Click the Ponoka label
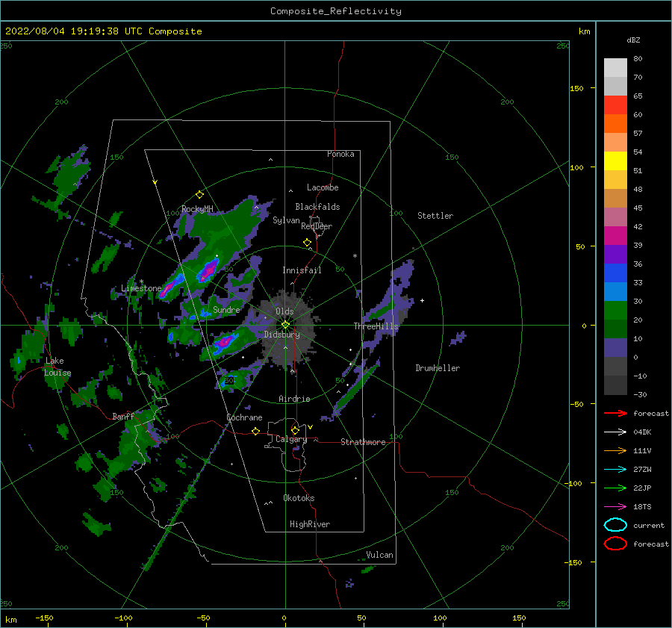672x628 pixels. tap(340, 154)
